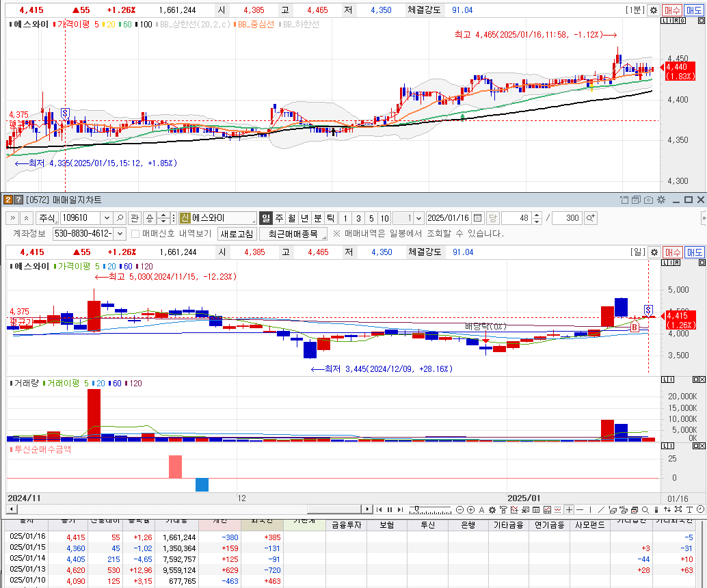Toggle the 분 (minute) period button
Screen dimensions: 707x588
tap(317, 218)
